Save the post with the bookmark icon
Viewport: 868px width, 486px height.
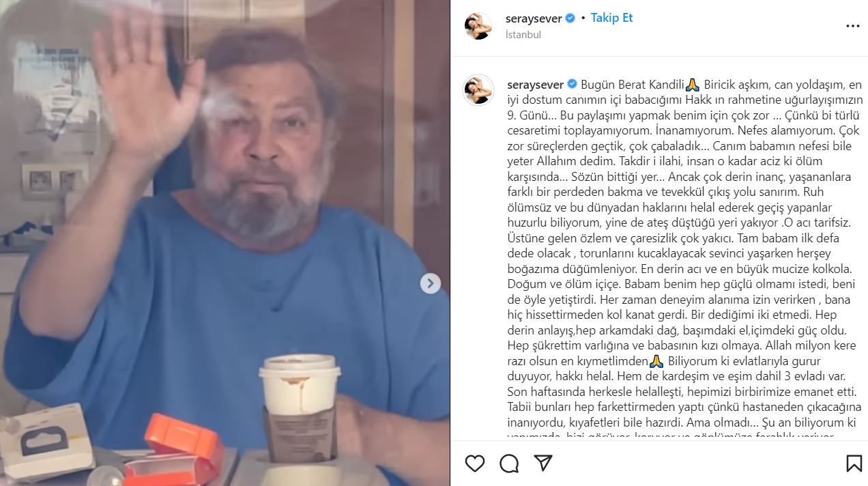click(854, 463)
